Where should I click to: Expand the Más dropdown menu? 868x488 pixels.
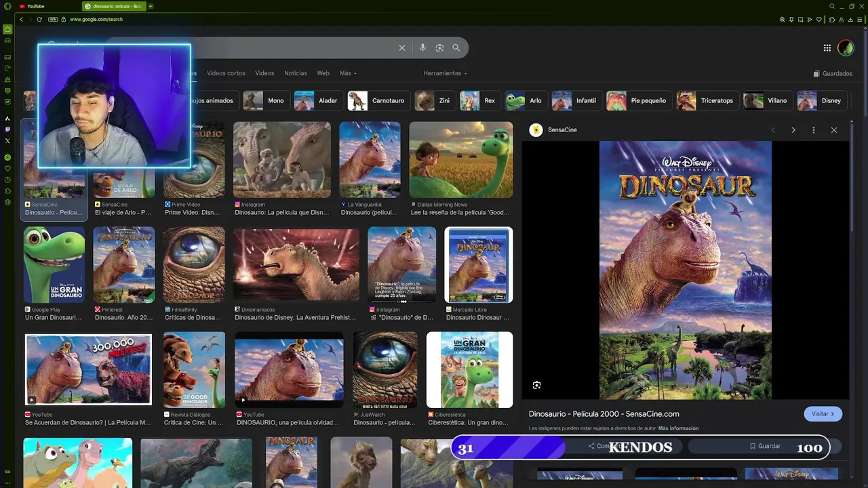(x=348, y=73)
